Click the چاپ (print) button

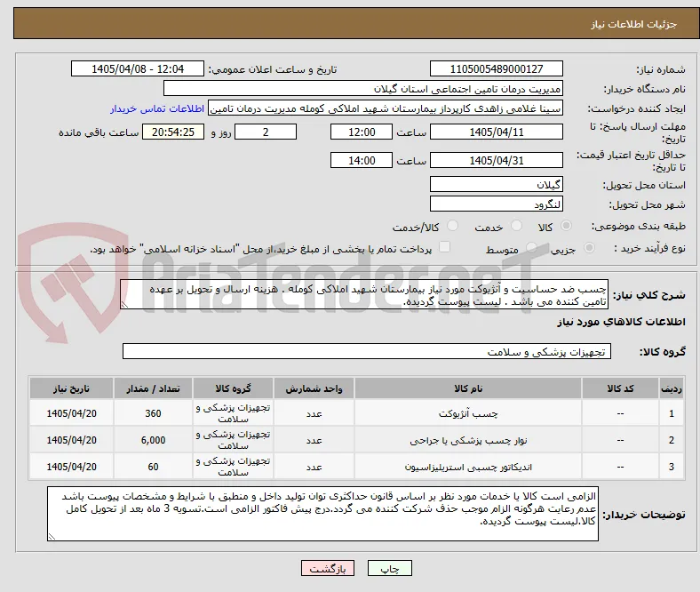(389, 568)
